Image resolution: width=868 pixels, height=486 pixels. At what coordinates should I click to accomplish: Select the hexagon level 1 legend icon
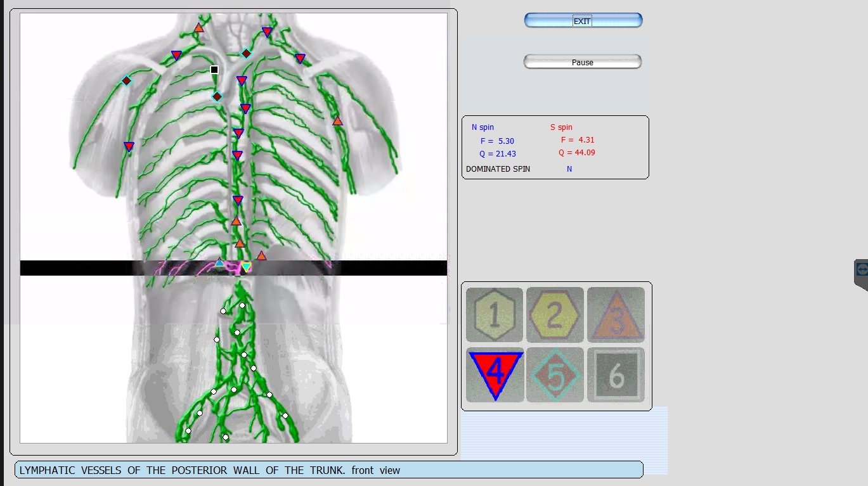point(495,315)
